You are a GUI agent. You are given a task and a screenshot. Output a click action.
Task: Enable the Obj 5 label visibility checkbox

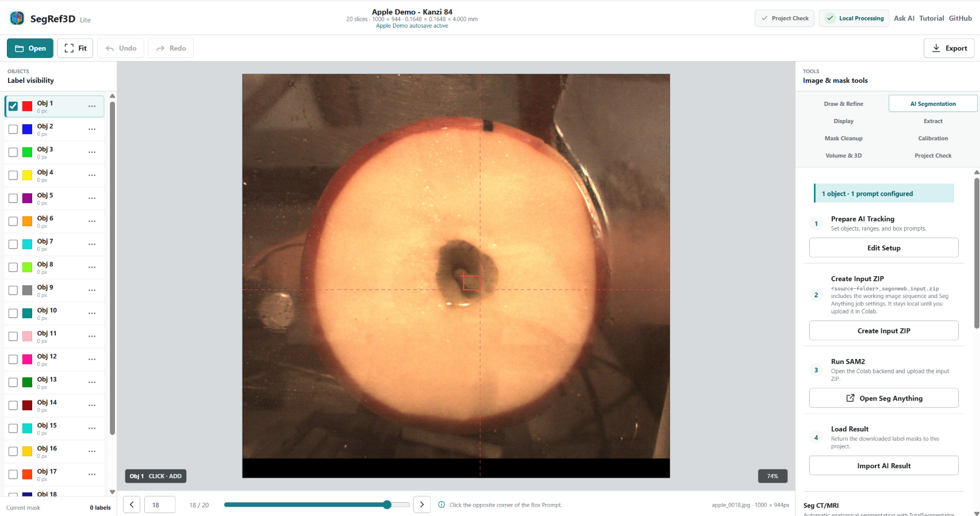[13, 198]
